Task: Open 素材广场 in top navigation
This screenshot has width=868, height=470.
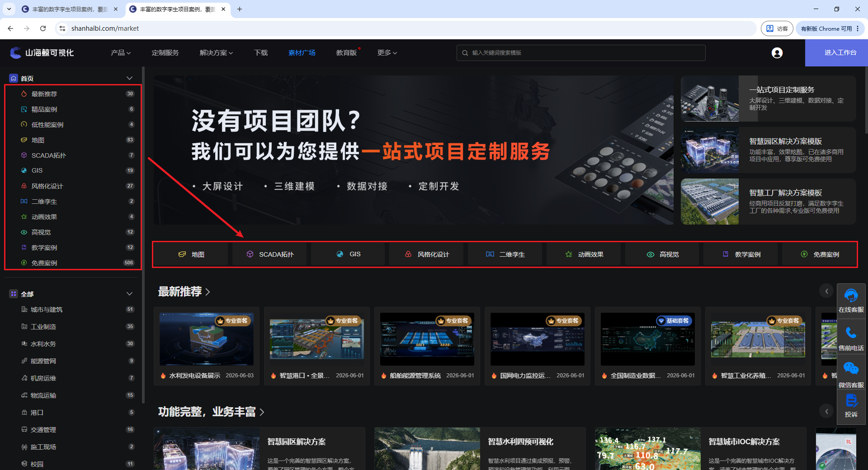Action: point(302,53)
